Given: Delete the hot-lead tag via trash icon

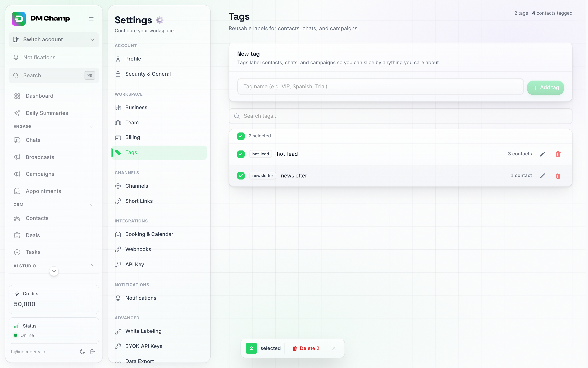Looking at the screenshot, I should click(558, 154).
